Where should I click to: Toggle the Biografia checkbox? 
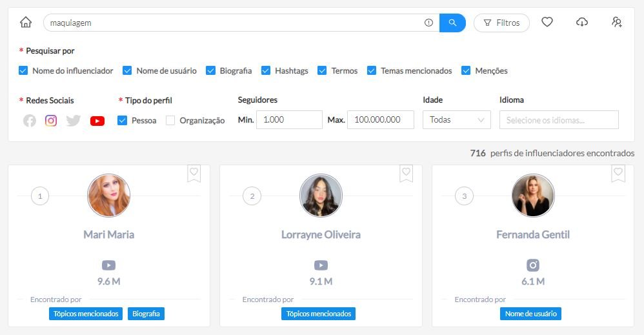(210, 71)
